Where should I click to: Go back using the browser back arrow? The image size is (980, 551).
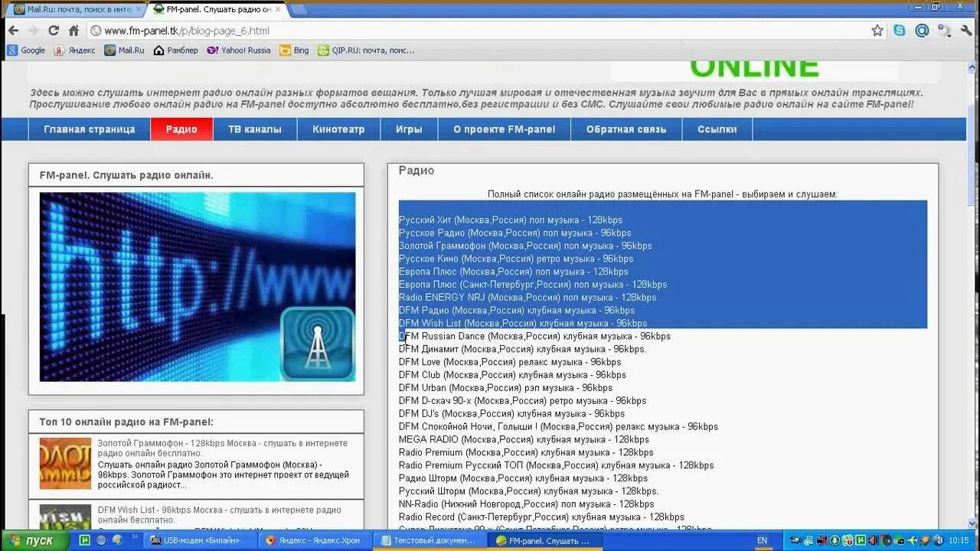coord(13,31)
